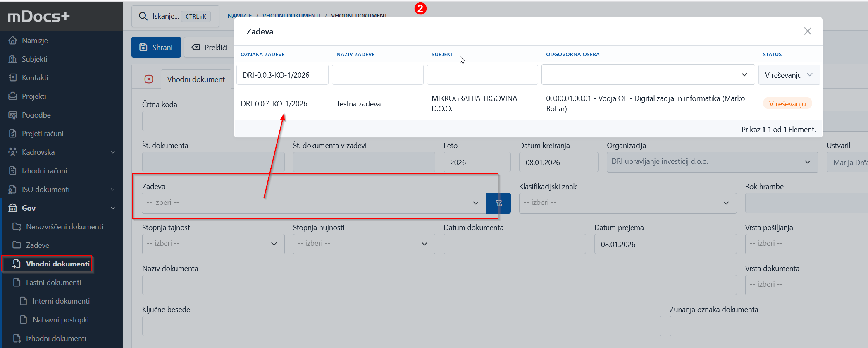This screenshot has width=868, height=348.
Task: Open Odgovorna oseba filter dropdown
Action: tap(647, 75)
